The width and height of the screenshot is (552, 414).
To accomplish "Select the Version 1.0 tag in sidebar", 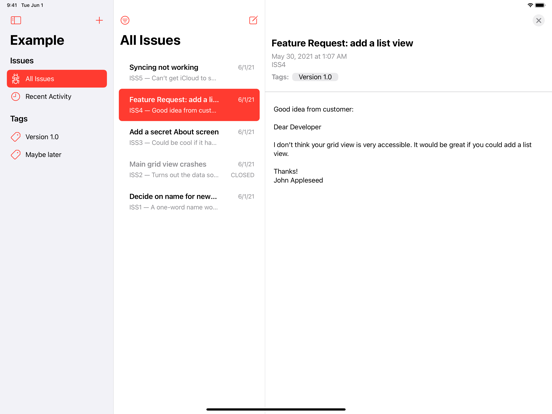I will point(57,137).
